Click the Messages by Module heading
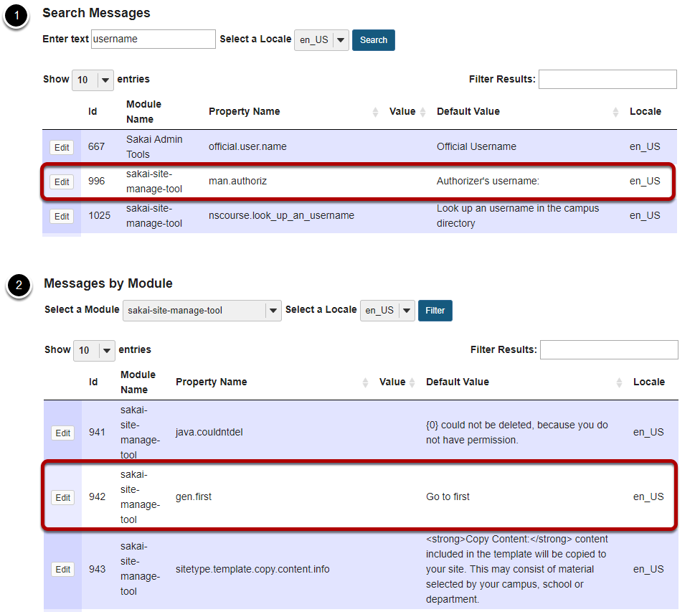This screenshot has width=700, height=612. coord(108,283)
